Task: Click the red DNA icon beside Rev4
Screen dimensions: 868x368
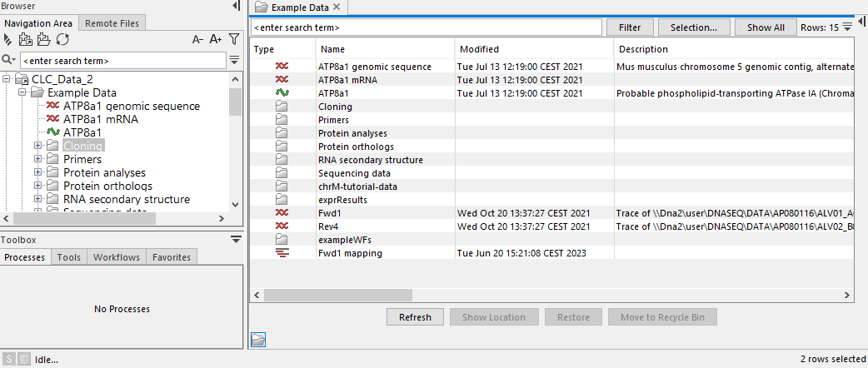Action: pos(282,226)
